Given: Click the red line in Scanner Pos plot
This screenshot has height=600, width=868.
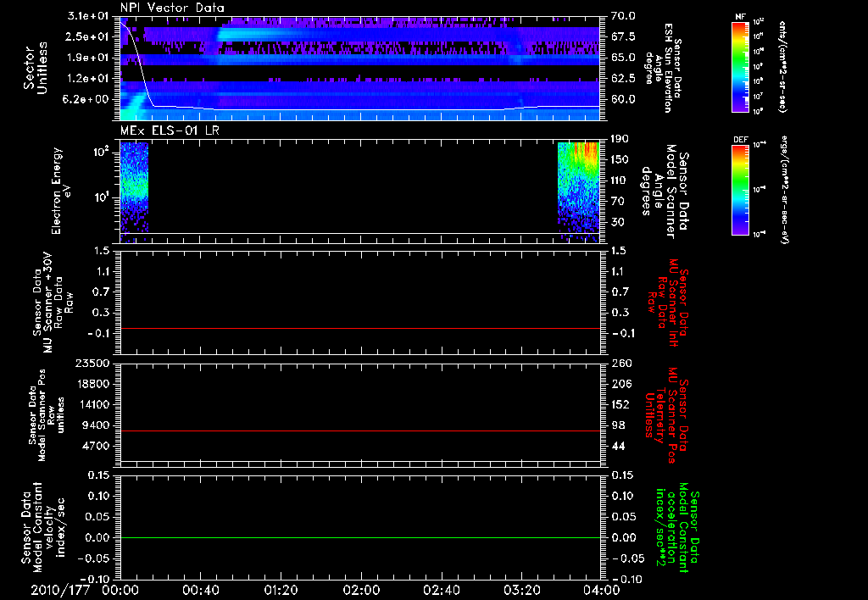Looking at the screenshot, I should click(360, 431).
